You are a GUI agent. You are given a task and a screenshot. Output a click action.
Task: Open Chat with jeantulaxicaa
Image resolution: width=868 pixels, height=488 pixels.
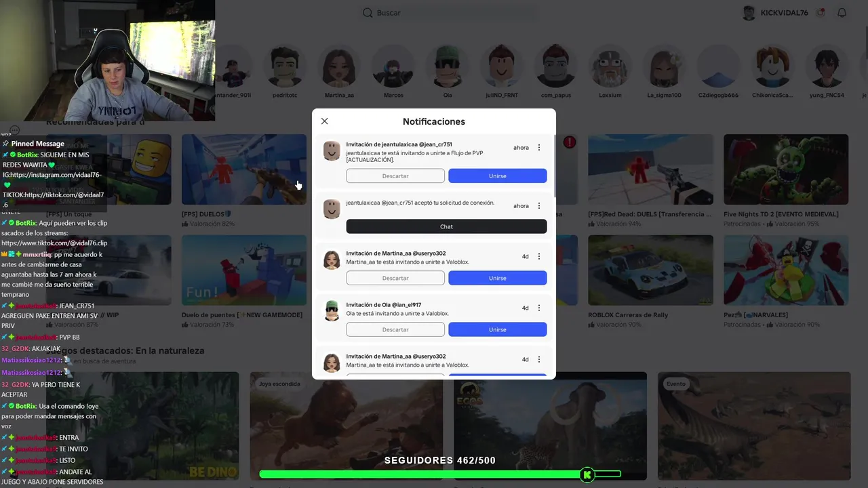tap(446, 226)
